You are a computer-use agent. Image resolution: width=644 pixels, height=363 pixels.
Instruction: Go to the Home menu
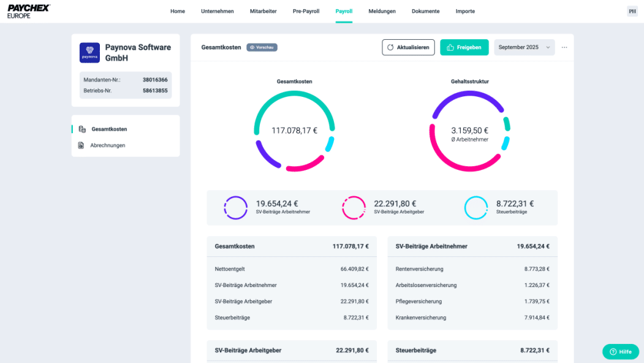[178, 11]
